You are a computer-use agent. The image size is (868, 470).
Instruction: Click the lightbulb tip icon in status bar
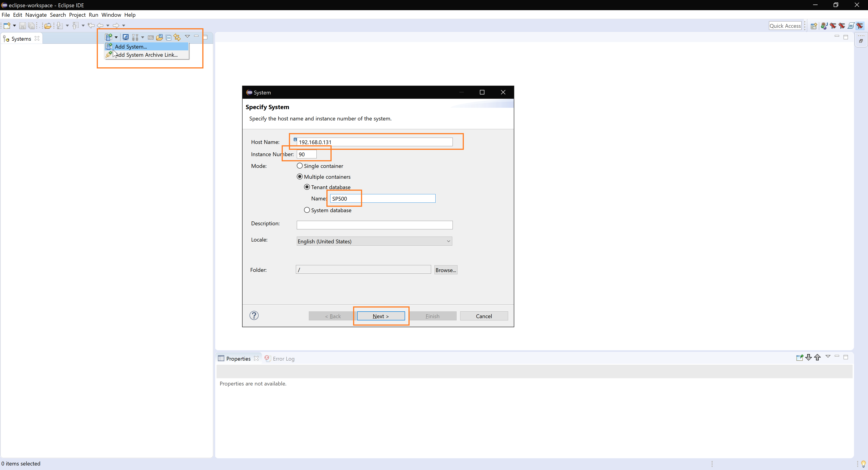863,464
